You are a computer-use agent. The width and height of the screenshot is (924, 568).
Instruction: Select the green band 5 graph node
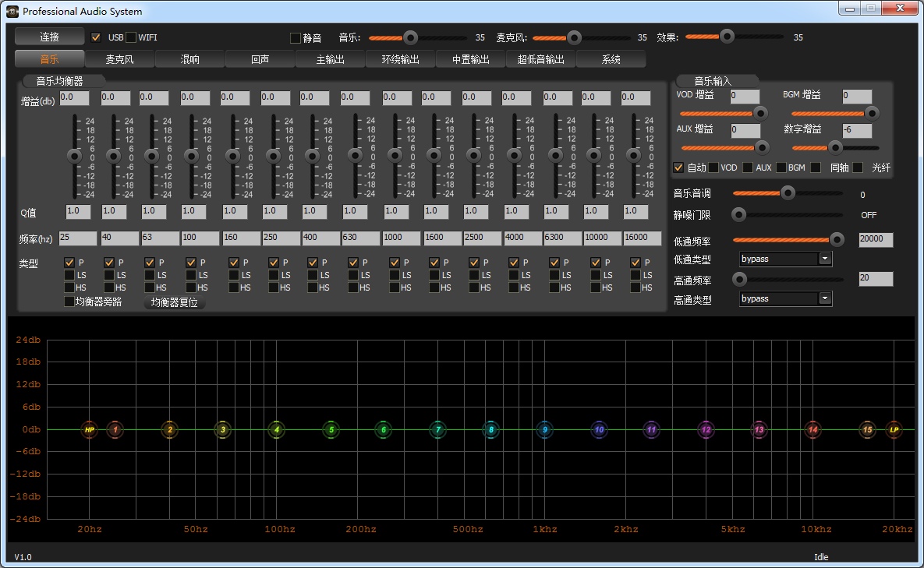331,429
